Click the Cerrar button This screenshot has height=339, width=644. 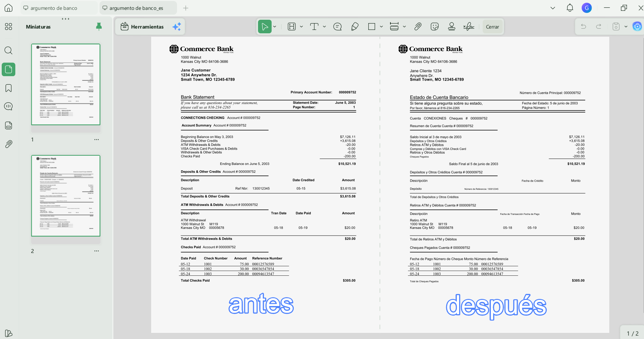click(x=492, y=27)
